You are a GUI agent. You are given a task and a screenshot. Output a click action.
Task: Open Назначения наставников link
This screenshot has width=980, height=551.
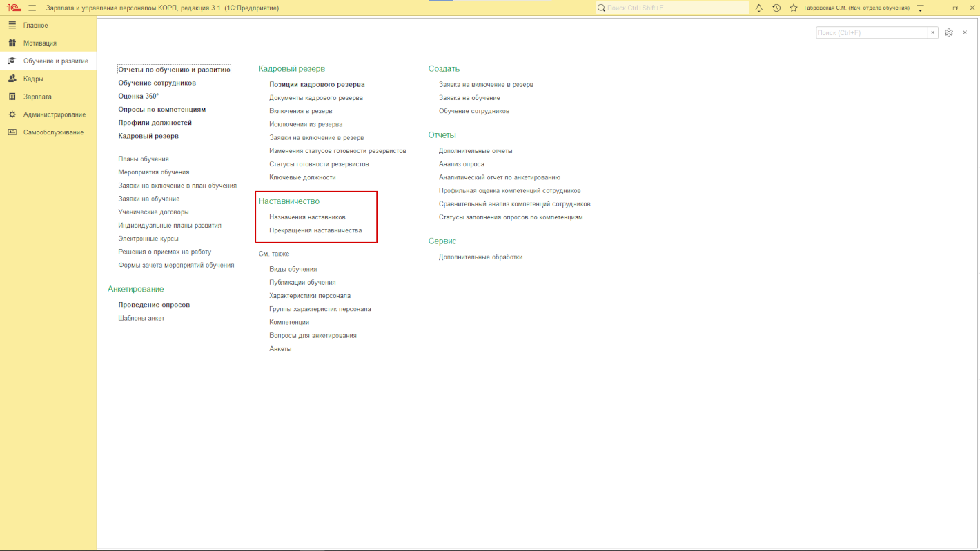point(307,217)
